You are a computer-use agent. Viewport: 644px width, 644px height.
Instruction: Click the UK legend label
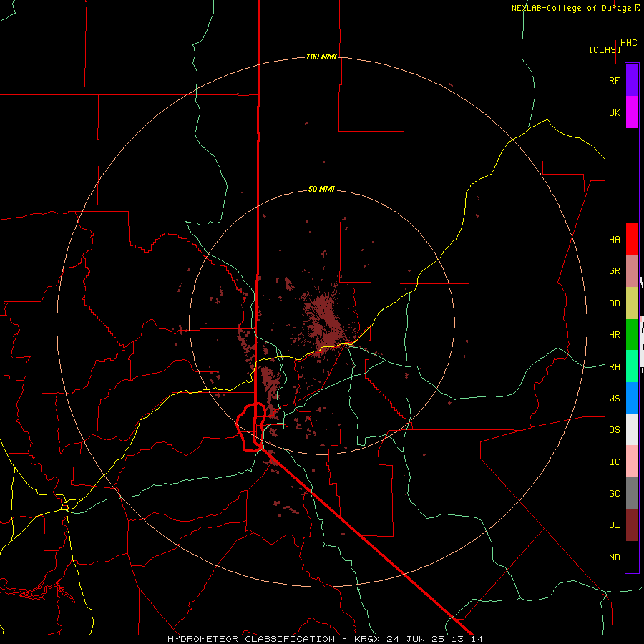tap(614, 112)
